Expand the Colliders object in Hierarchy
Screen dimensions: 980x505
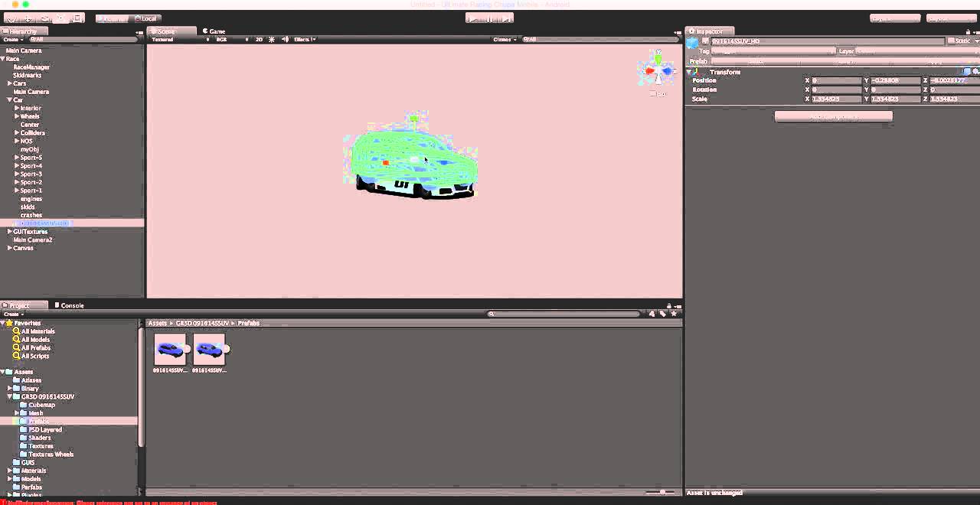tap(17, 133)
